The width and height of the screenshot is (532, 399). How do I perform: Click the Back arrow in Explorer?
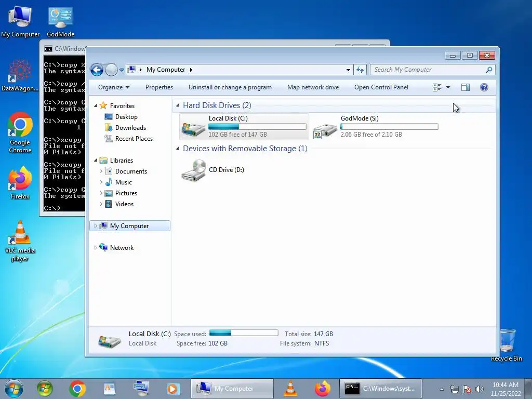pyautogui.click(x=97, y=70)
